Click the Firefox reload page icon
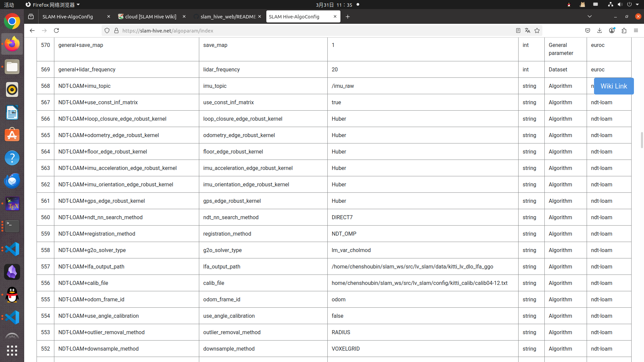The width and height of the screenshot is (644, 362). 56,31
